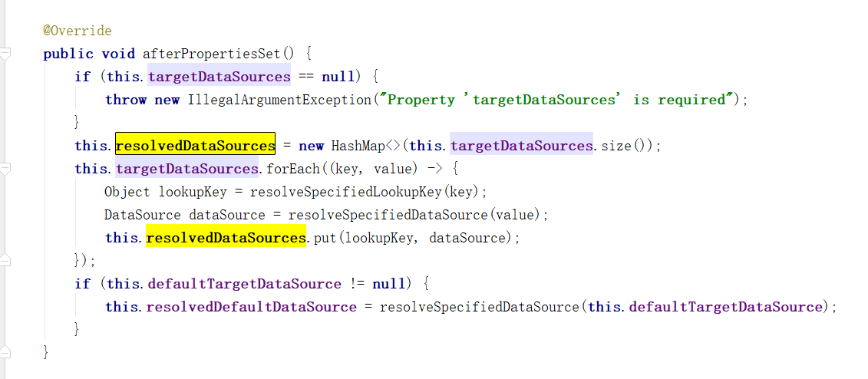Collapse the afterPropertiesSet method using its gutter fold marker
This screenshot has width=868, height=379.
click(x=5, y=54)
